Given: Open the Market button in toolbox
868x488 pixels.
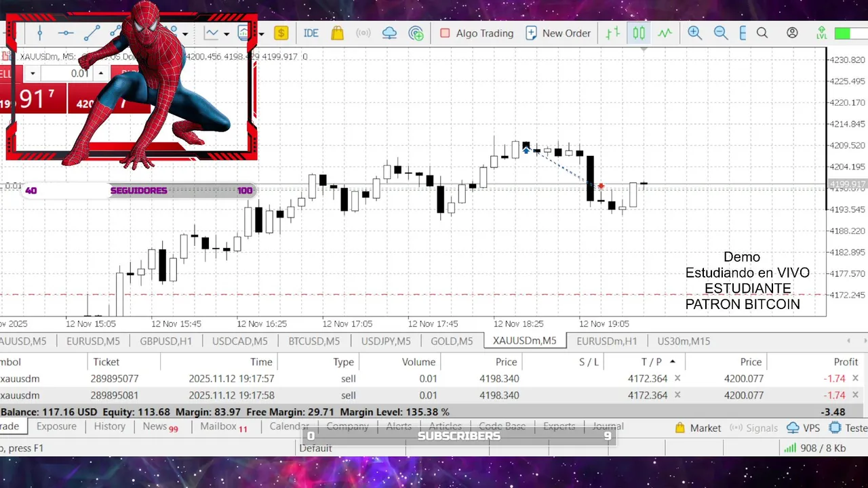Looking at the screenshot, I should pos(698,428).
